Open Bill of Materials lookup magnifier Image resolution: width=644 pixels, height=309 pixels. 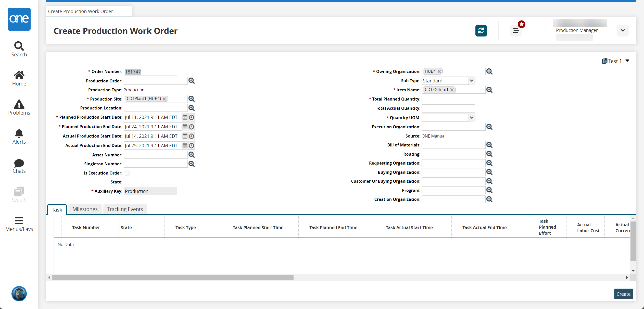tap(489, 145)
